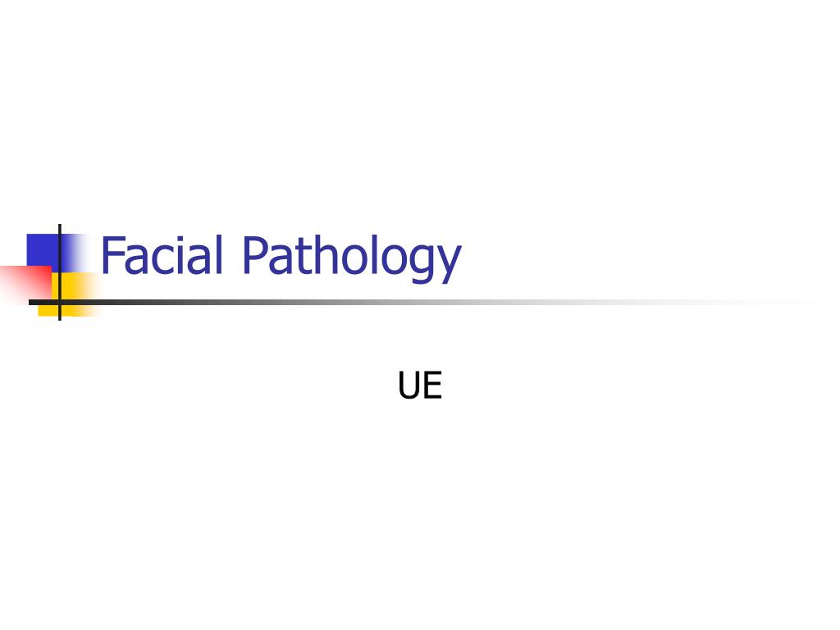The image size is (840, 630).
Task: Click the letter "U" in the subtitle
Action: pyautogui.click(x=409, y=386)
